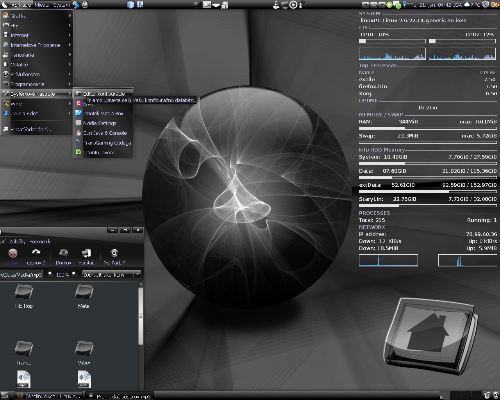Open the System menu in top panel
Viewport: 500px width, 400px height.
tap(61, 5)
